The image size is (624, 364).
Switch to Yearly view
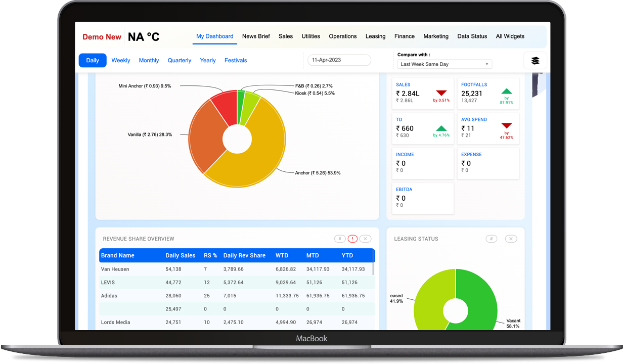coord(208,60)
